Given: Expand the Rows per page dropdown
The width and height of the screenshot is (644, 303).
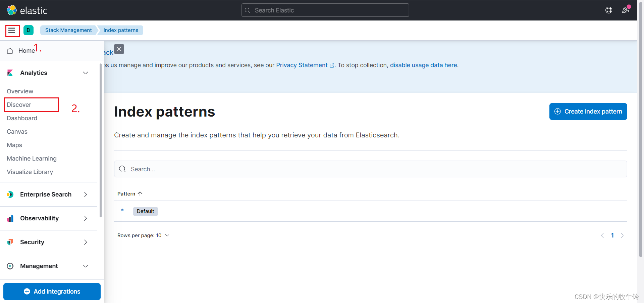Looking at the screenshot, I should pos(144,235).
